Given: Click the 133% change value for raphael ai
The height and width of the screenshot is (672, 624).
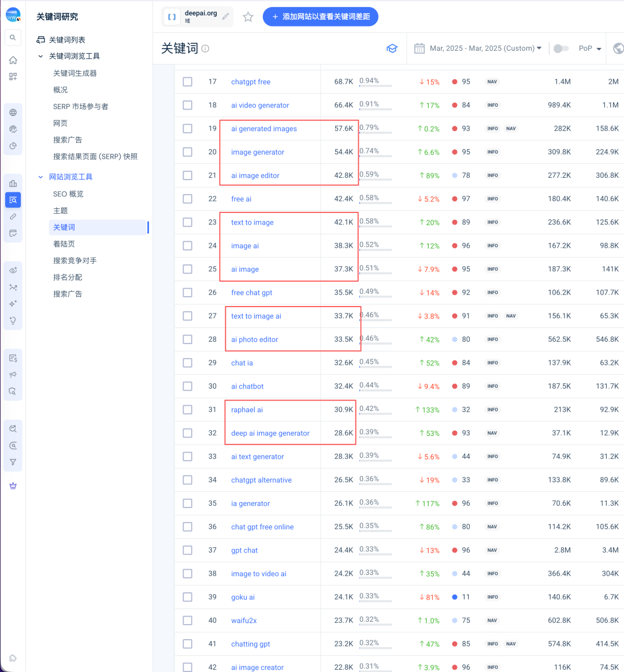Looking at the screenshot, I should click(x=427, y=410).
